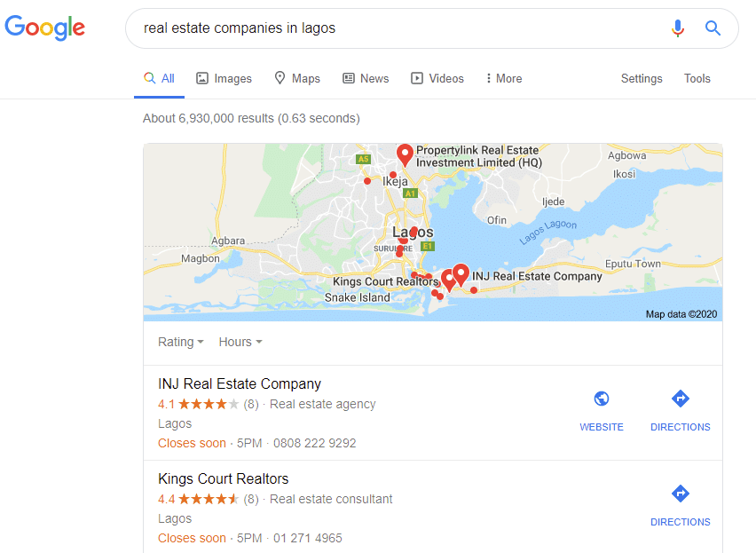This screenshot has width=756, height=553.
Task: Select INJ Real Estate Company map pin
Action: [461, 275]
